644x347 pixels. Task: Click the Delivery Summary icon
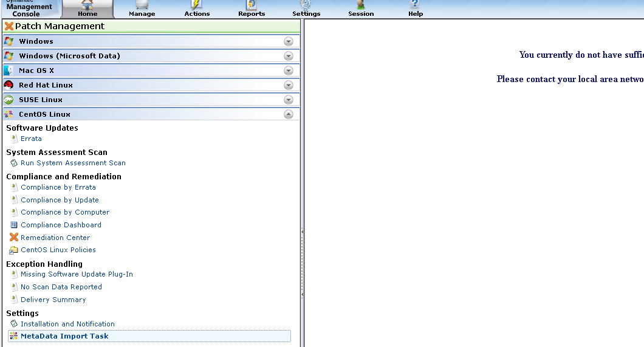pos(14,300)
